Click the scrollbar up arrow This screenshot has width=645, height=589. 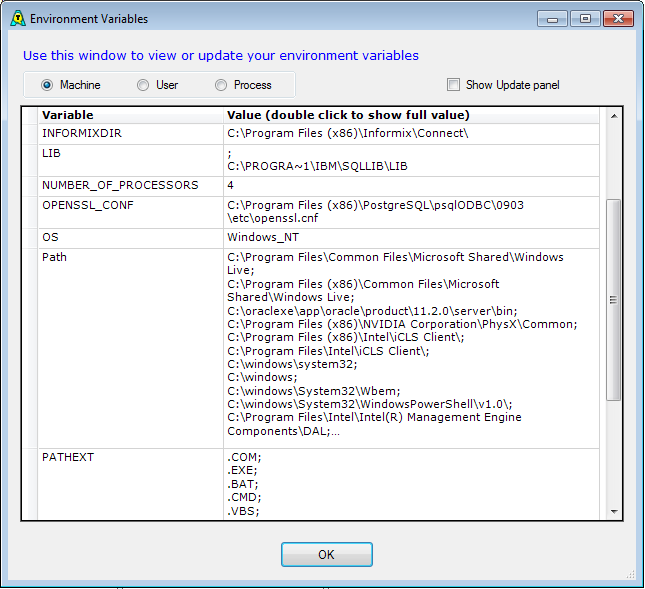point(614,116)
